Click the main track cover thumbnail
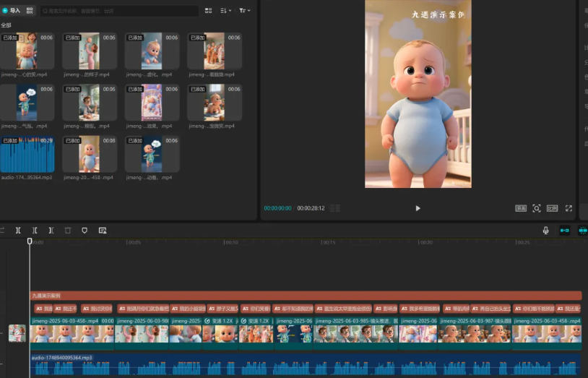Screen dimensions: 588x378 pos(17,333)
